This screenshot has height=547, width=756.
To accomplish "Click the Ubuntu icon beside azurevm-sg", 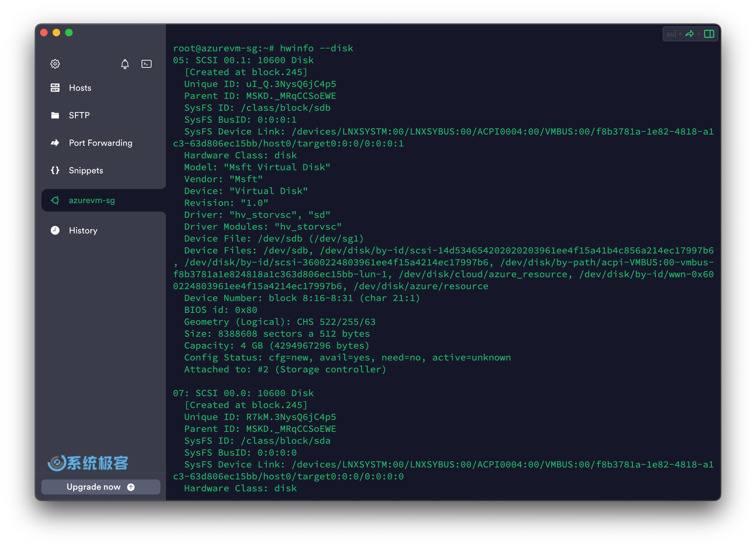I will click(x=55, y=200).
